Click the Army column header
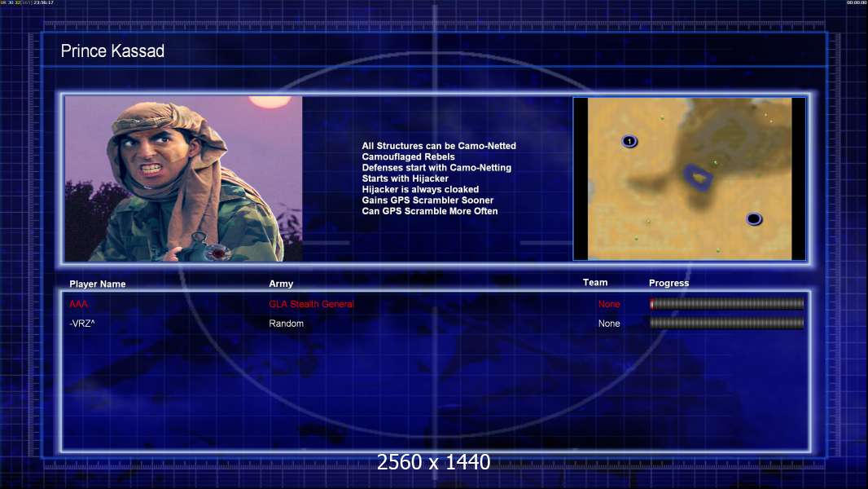Image resolution: width=868 pixels, height=489 pixels. (x=281, y=284)
